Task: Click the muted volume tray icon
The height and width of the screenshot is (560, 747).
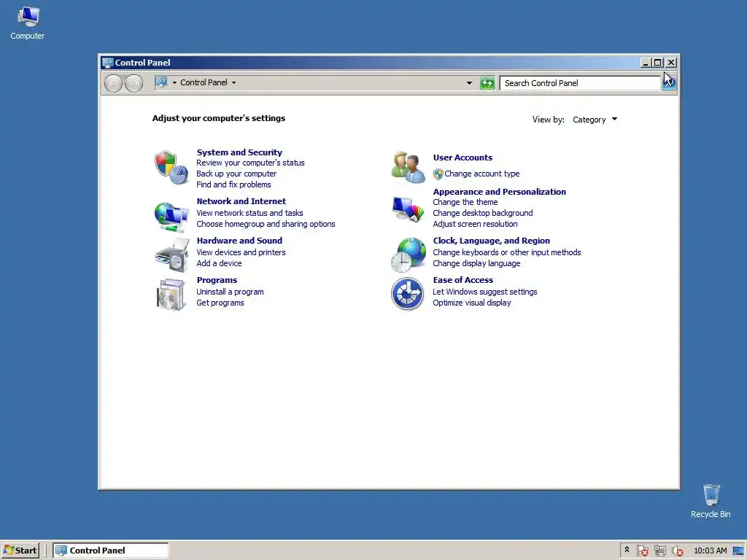Action: point(677,551)
